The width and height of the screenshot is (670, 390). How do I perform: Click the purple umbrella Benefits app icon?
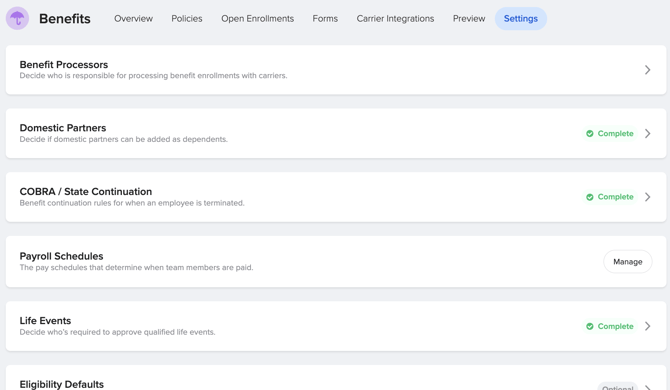(x=17, y=18)
